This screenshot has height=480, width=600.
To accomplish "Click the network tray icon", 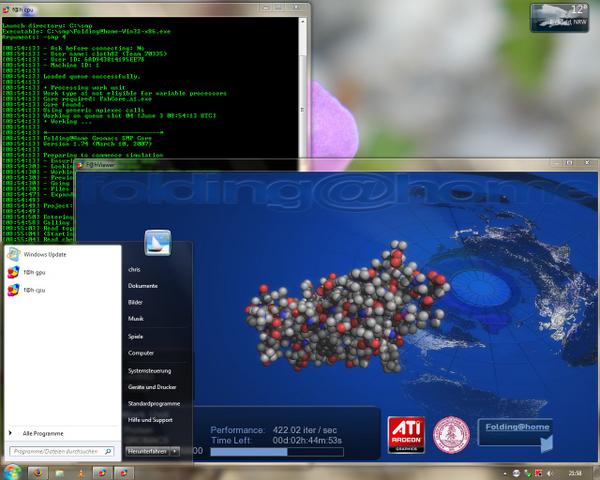I will pyautogui.click(x=528, y=473).
